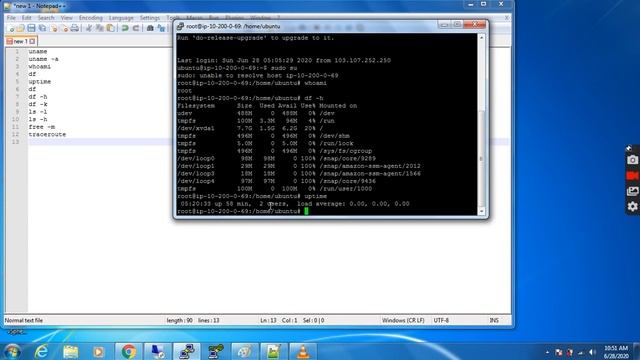Click the green Undo arrow in Notepad++
The image size is (640, 360).
click(125, 28)
